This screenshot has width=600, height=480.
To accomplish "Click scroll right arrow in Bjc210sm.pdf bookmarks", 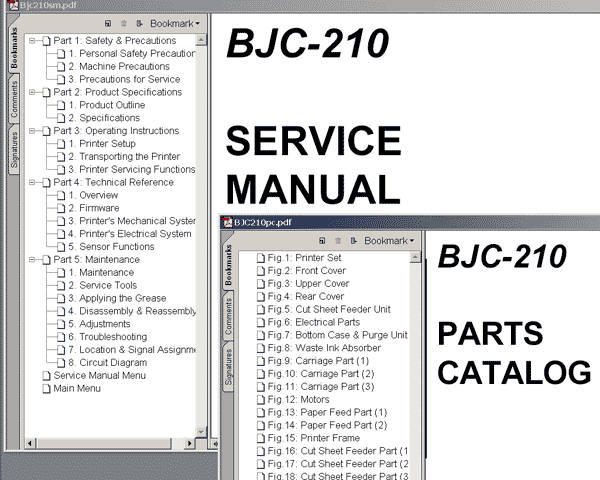I will pos(189,443).
